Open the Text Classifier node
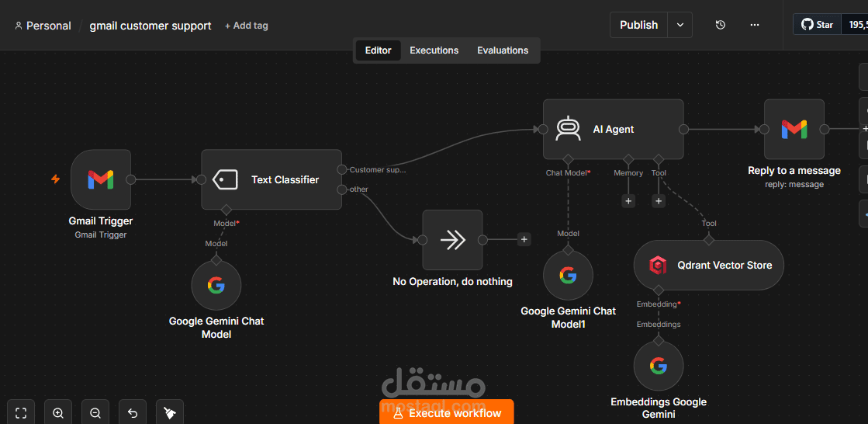Viewport: 868px width, 424px height. (x=271, y=179)
